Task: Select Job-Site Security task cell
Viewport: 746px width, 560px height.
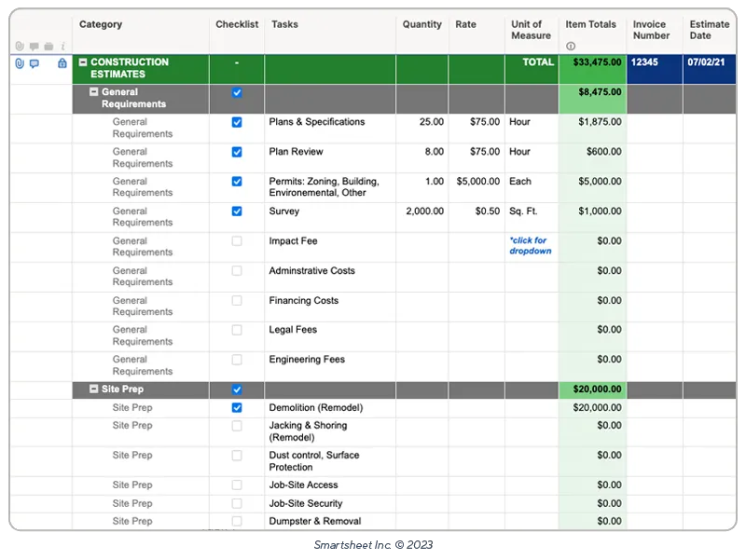Action: click(330, 504)
